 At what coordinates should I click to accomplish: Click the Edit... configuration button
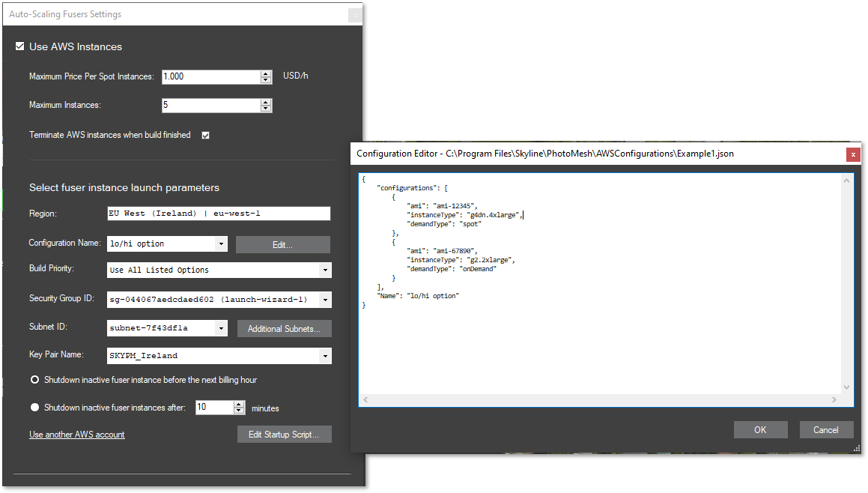pyautogui.click(x=283, y=245)
